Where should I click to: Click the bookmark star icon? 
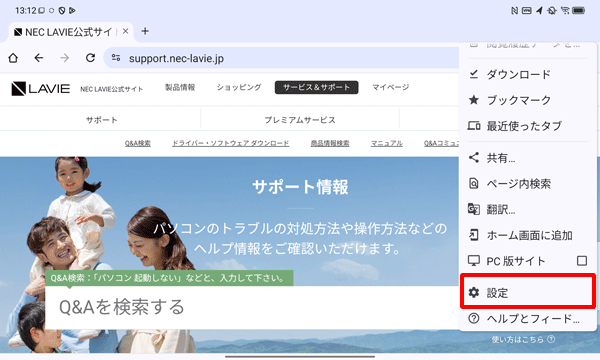tap(474, 100)
